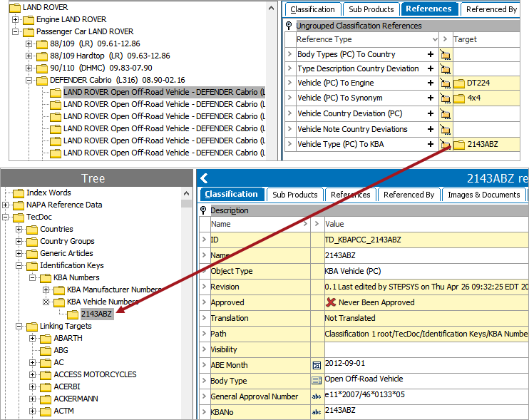529x420 pixels.
Task: Open the Images & Documents tab
Action: pos(484,195)
